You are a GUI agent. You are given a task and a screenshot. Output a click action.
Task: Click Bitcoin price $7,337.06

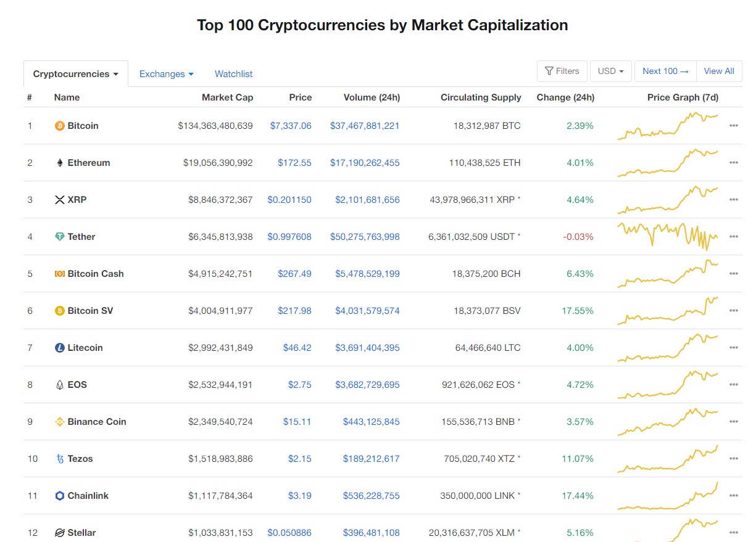[x=291, y=126]
